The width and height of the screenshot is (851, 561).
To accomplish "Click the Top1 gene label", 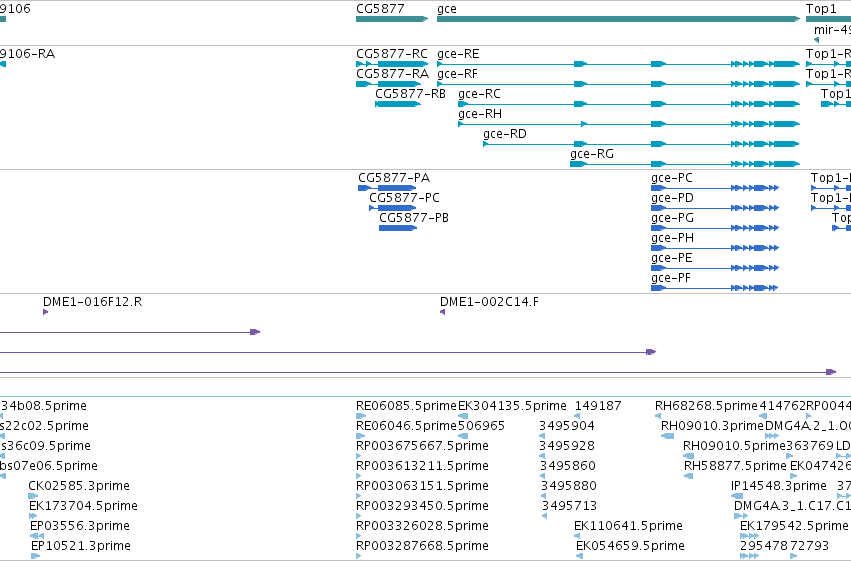I will coord(821,9).
